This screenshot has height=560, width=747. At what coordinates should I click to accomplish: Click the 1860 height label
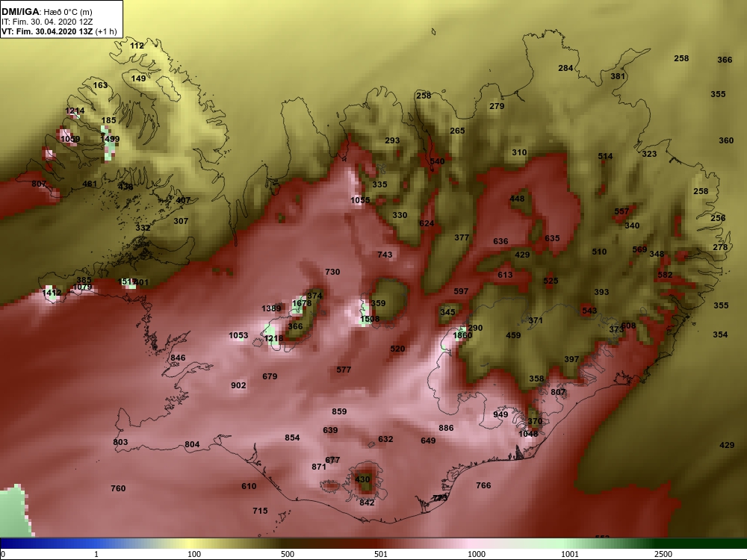[462, 336]
